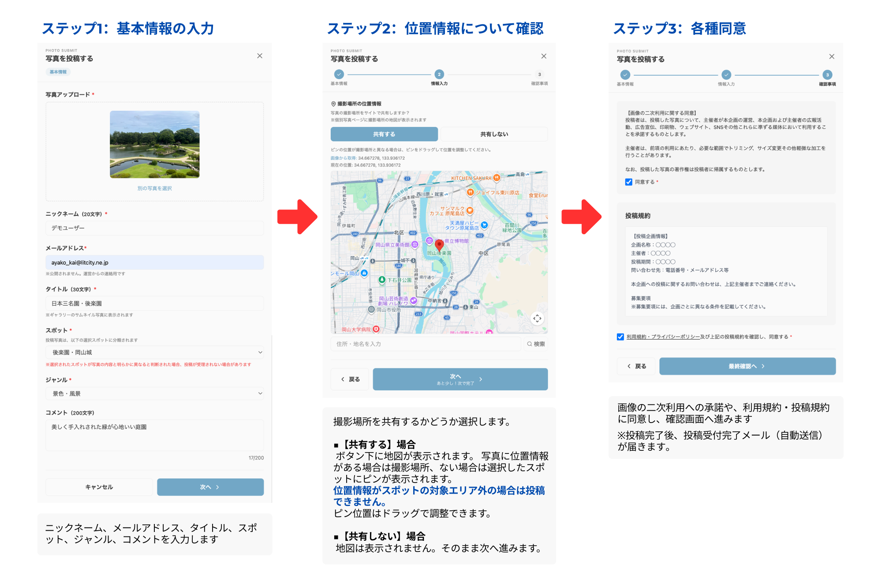Click the completed 基本情報 step in Step 3
The image size is (882, 588).
625,75
